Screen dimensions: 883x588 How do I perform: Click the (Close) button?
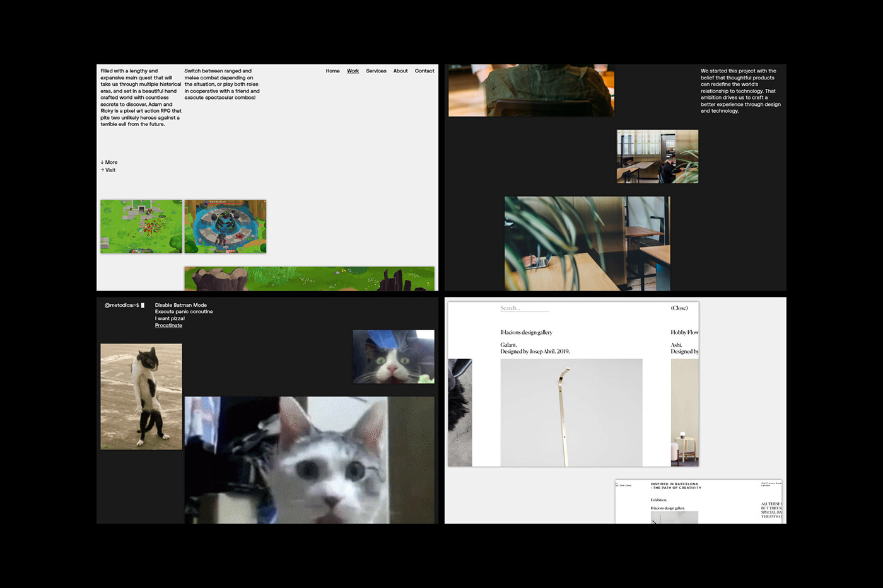pyautogui.click(x=679, y=308)
